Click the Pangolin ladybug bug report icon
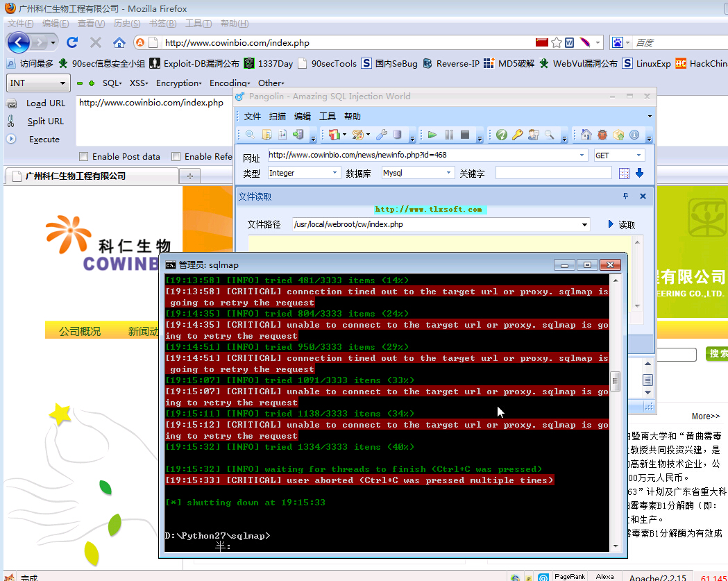 pyautogui.click(x=602, y=135)
